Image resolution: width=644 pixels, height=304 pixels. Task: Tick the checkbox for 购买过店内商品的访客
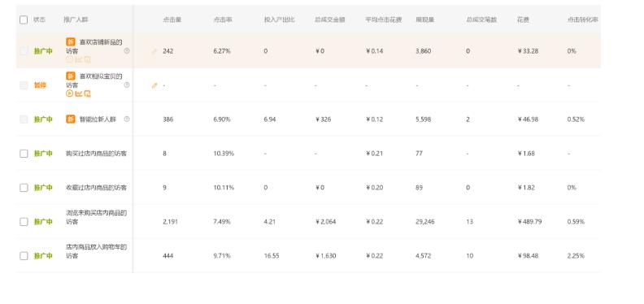coord(24,154)
